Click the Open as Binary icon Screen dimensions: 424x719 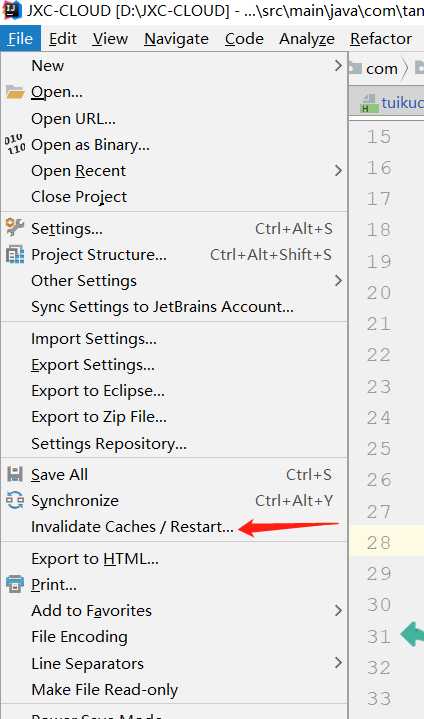[x=15, y=144]
